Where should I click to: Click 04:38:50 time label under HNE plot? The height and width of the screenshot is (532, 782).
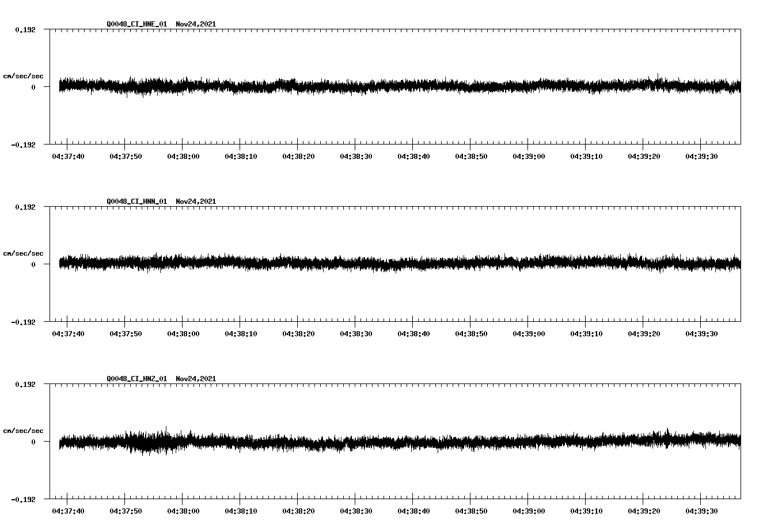(471, 156)
